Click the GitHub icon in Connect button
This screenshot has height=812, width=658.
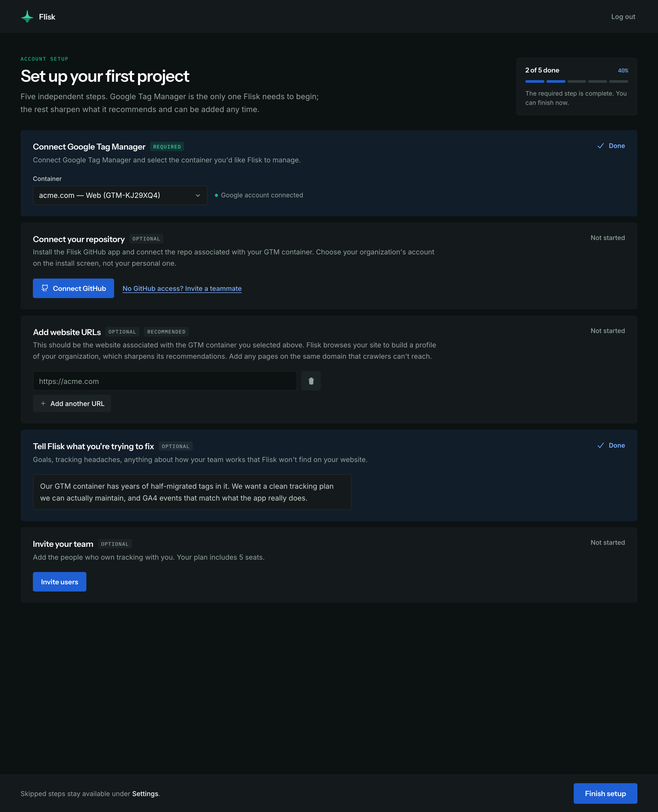(x=45, y=288)
